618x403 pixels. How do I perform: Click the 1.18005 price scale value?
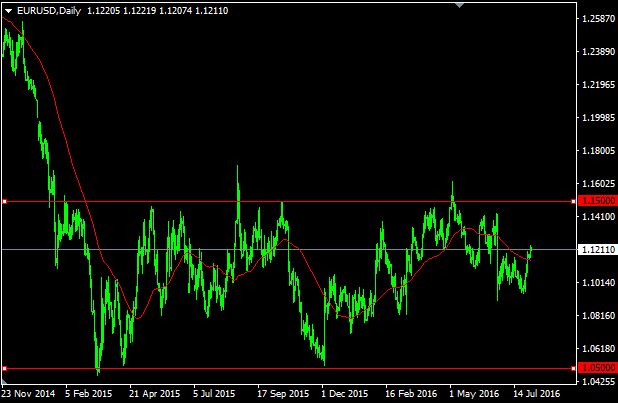[598, 151]
